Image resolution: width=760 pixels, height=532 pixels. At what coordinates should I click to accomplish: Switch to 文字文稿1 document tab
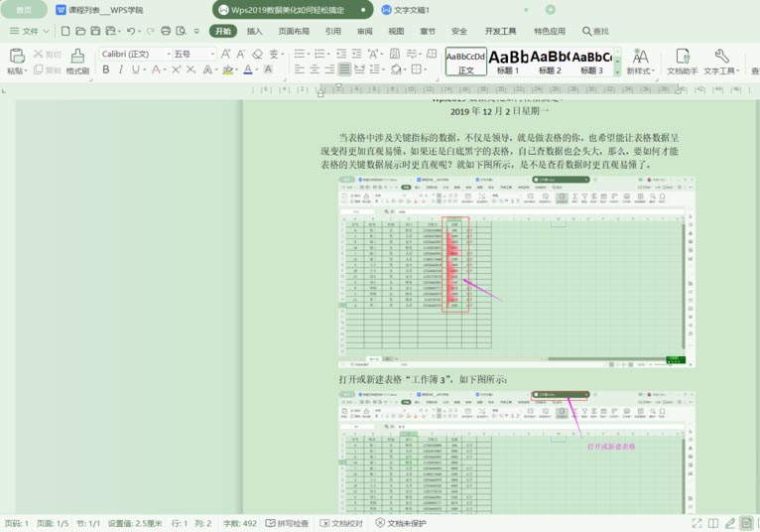(405, 10)
